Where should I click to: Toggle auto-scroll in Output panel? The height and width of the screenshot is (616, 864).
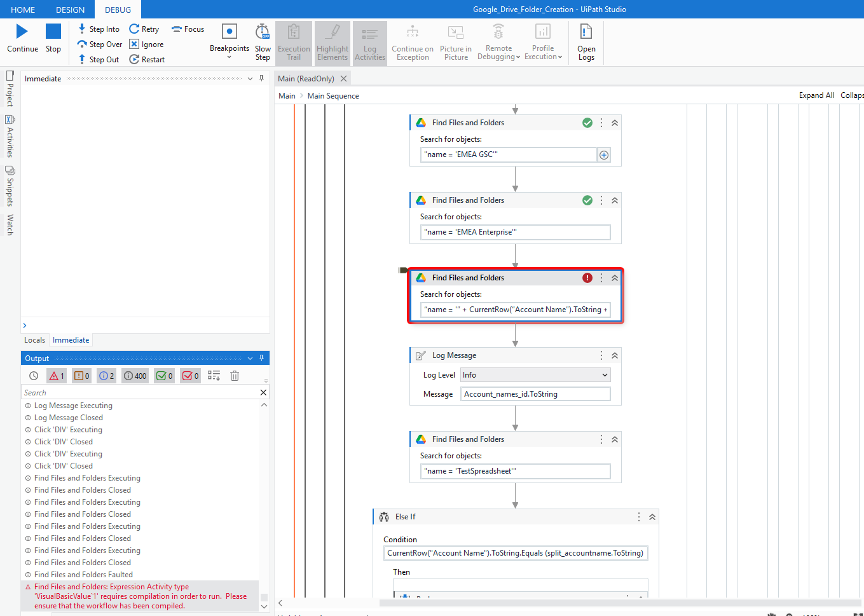pos(214,376)
